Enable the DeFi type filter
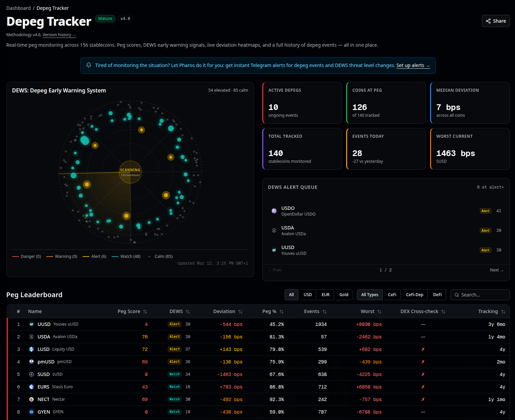This screenshot has height=420, width=515. 437,295
